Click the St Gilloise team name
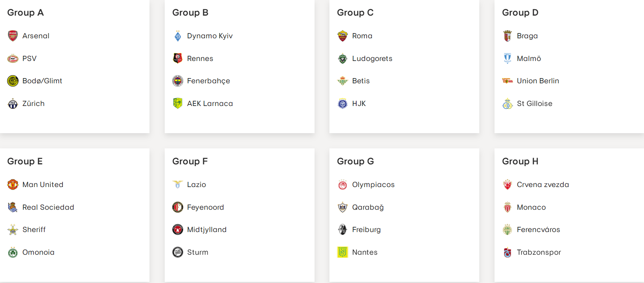 535,103
